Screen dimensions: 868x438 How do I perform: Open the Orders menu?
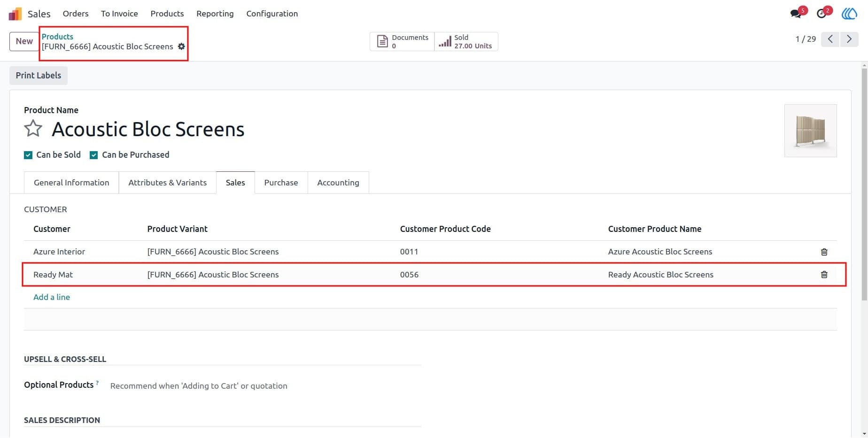point(76,14)
